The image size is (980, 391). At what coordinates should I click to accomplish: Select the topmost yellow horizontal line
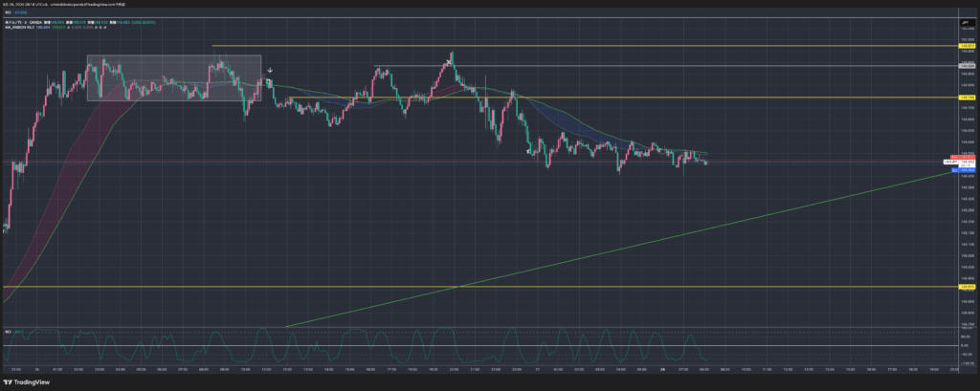(x=574, y=46)
